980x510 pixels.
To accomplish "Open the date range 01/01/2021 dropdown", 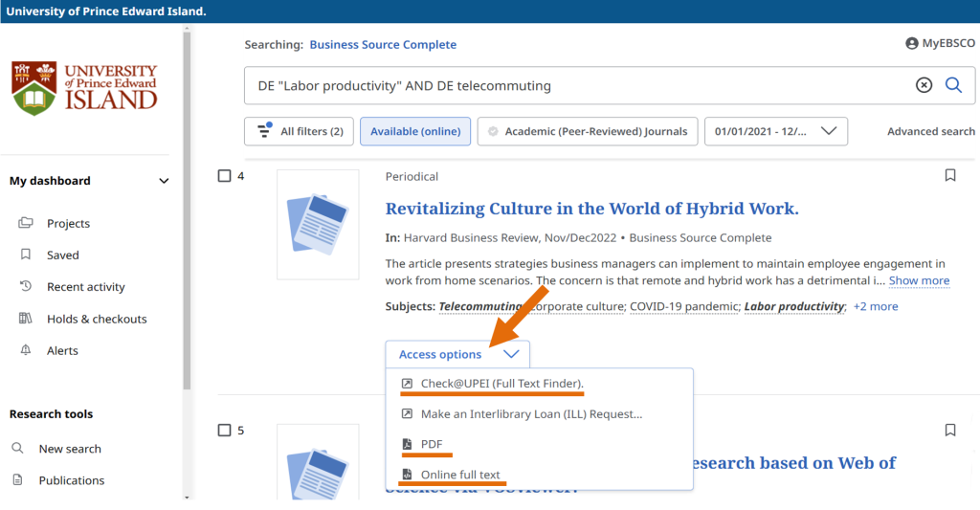I will coord(775,131).
